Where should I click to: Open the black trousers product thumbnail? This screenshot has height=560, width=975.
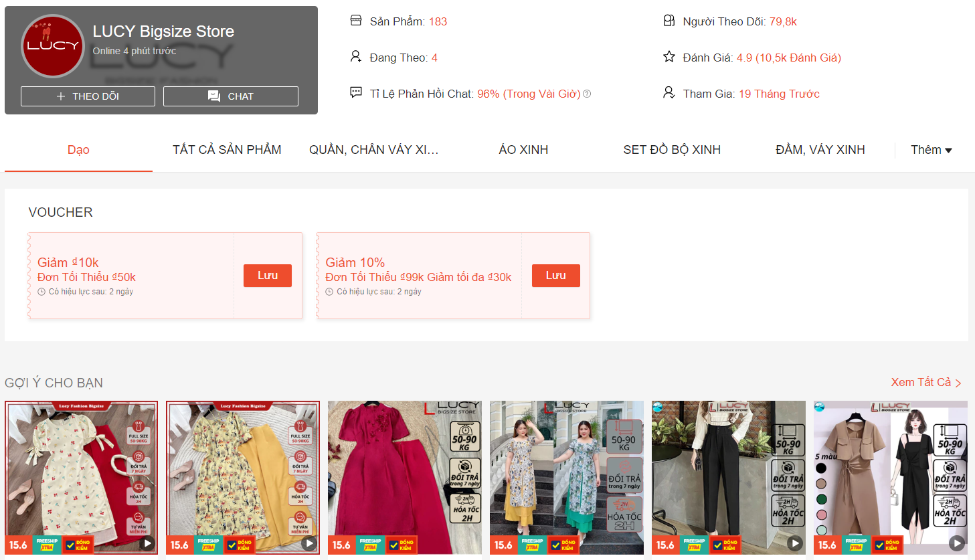pos(729,478)
